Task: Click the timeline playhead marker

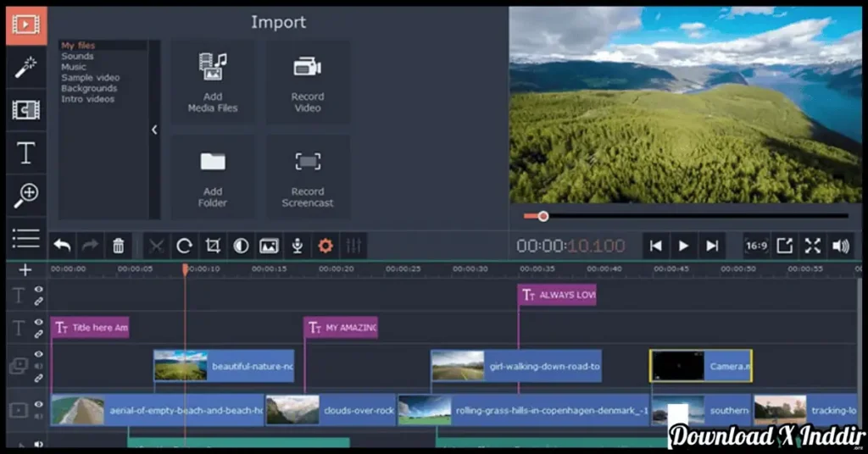Action: [x=185, y=269]
